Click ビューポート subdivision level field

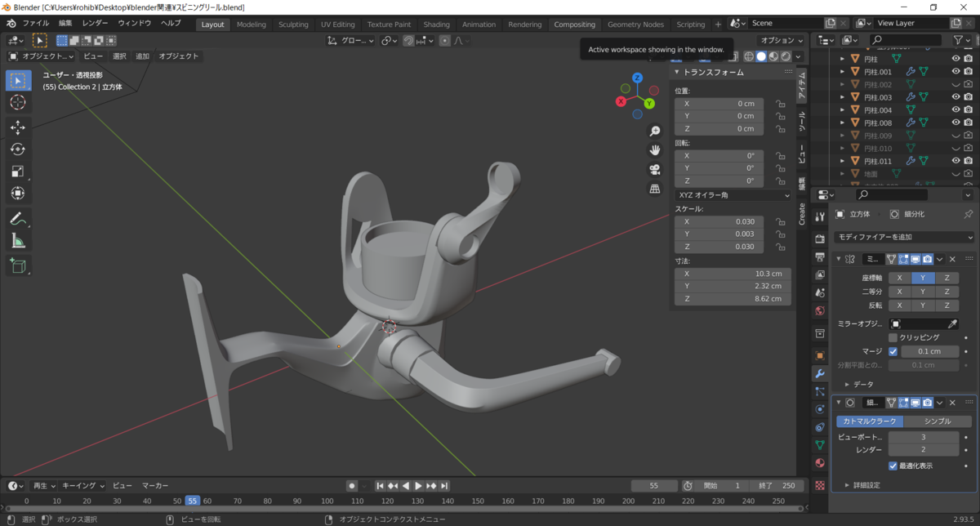[924, 437]
